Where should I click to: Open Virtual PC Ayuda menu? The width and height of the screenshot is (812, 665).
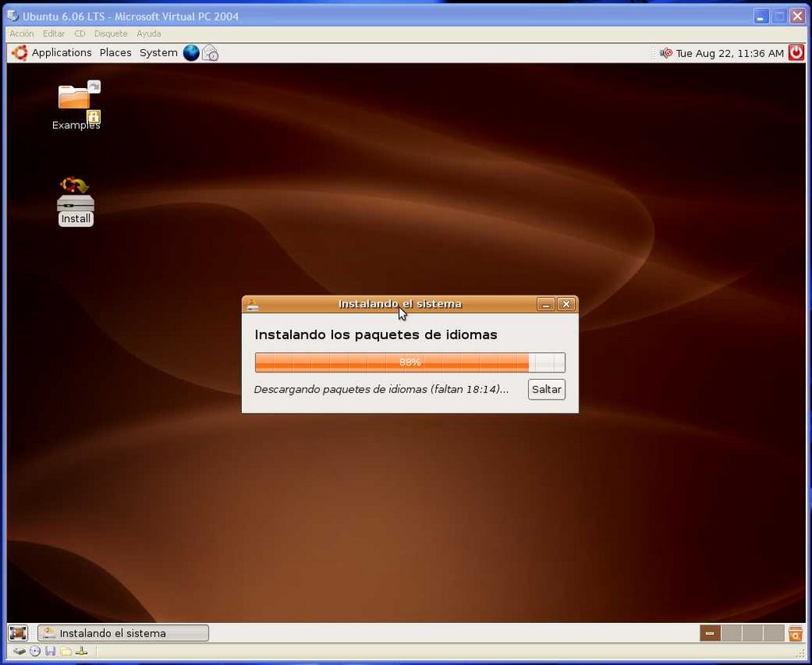(x=148, y=33)
